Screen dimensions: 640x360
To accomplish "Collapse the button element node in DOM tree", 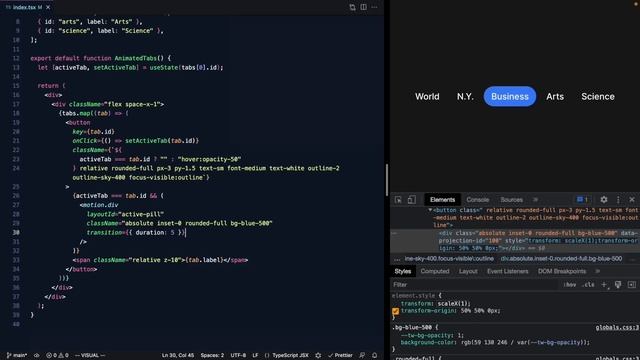I will 430,210.
